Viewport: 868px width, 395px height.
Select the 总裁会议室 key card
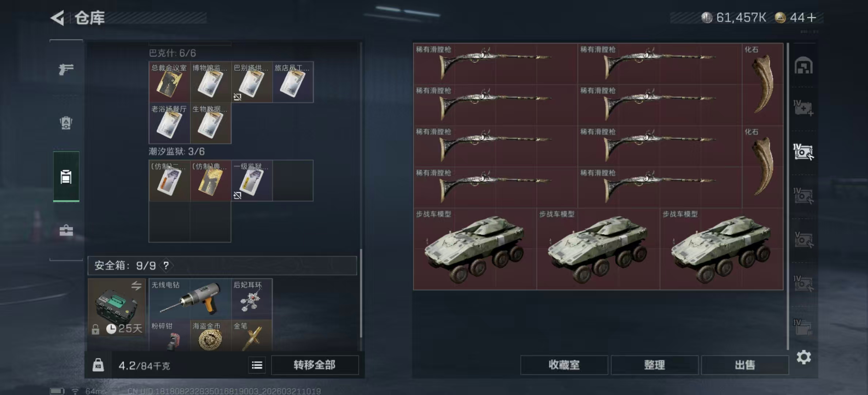170,82
